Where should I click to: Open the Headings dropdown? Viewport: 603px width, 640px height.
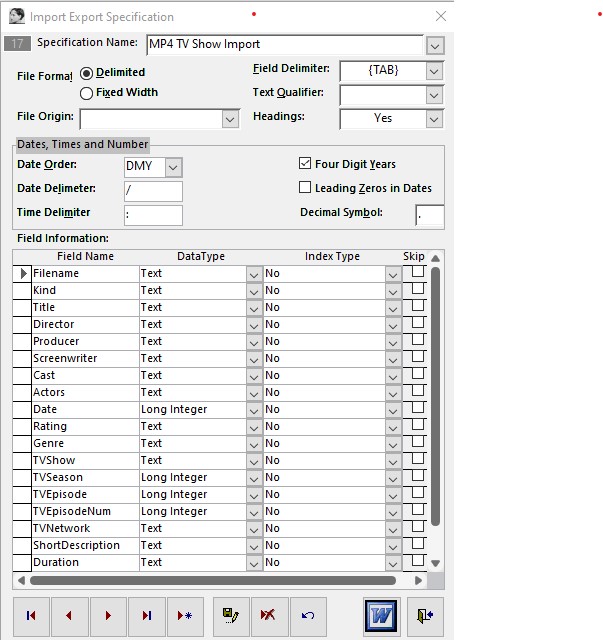pyautogui.click(x=434, y=120)
